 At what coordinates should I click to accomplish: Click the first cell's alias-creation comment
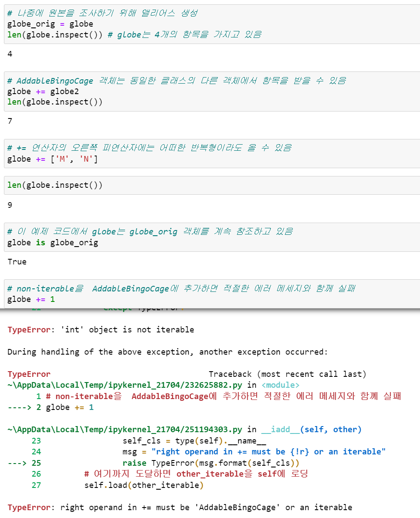pos(103,13)
